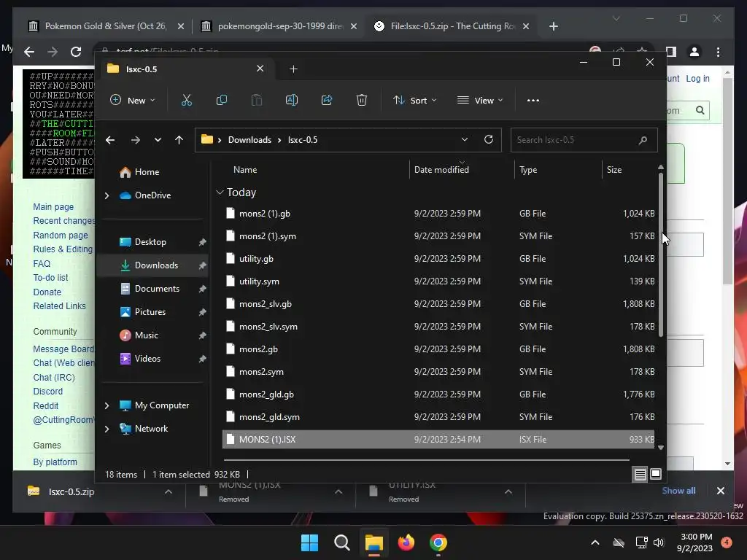This screenshot has width=747, height=560.
Task: Click Chrome back arrow button
Action: click(x=29, y=52)
